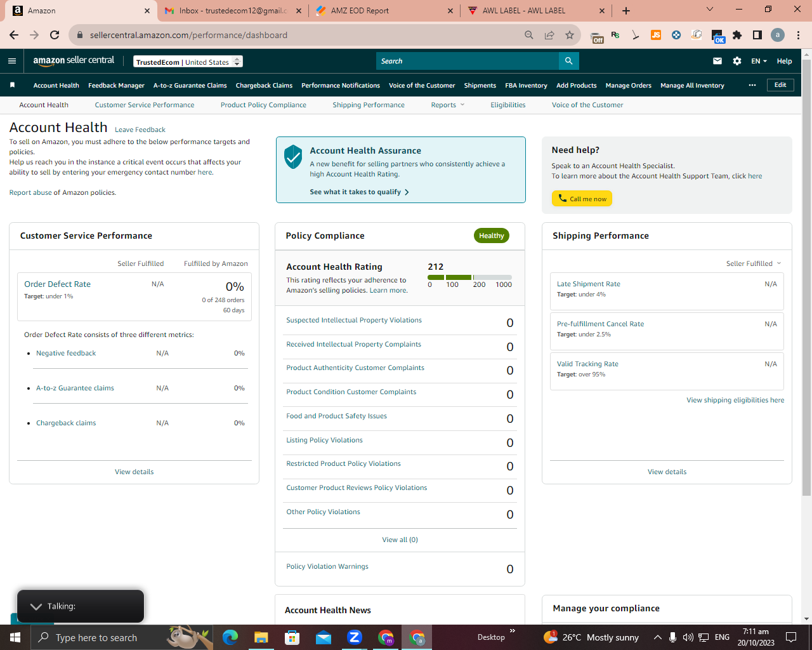Open Manage Orders in the nav bar
The width and height of the screenshot is (812, 650).
point(628,85)
